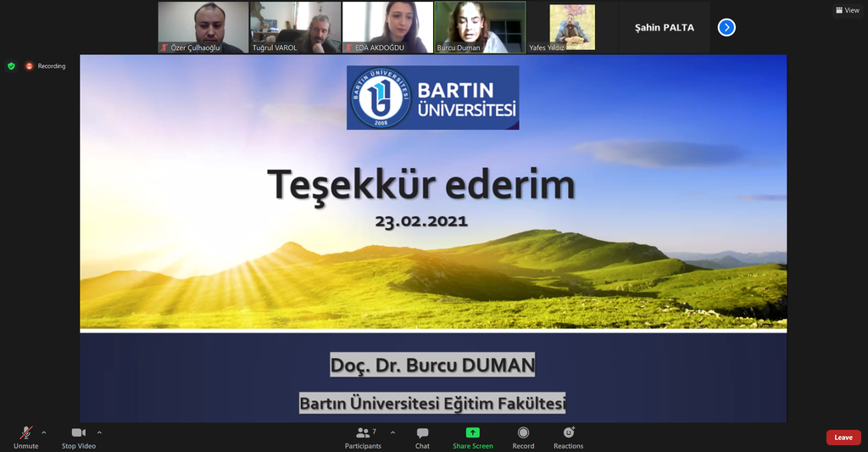
Task: Expand the Participants options caret
Action: pyautogui.click(x=392, y=432)
